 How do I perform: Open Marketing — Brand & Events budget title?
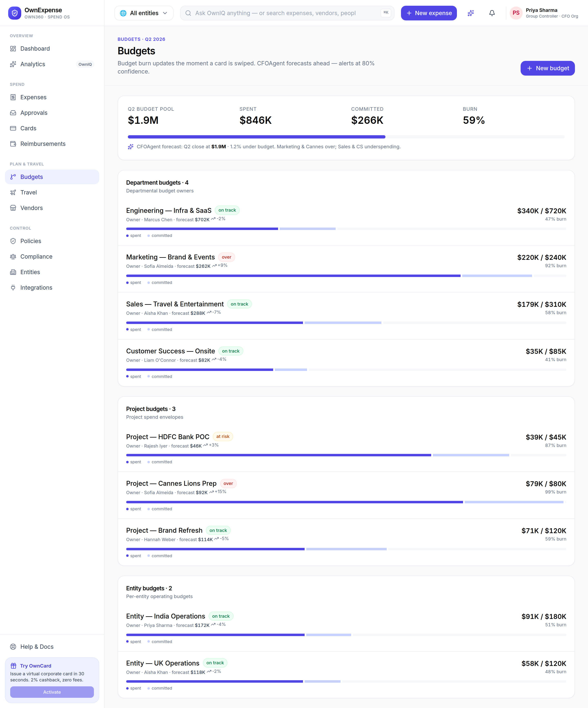tap(170, 257)
